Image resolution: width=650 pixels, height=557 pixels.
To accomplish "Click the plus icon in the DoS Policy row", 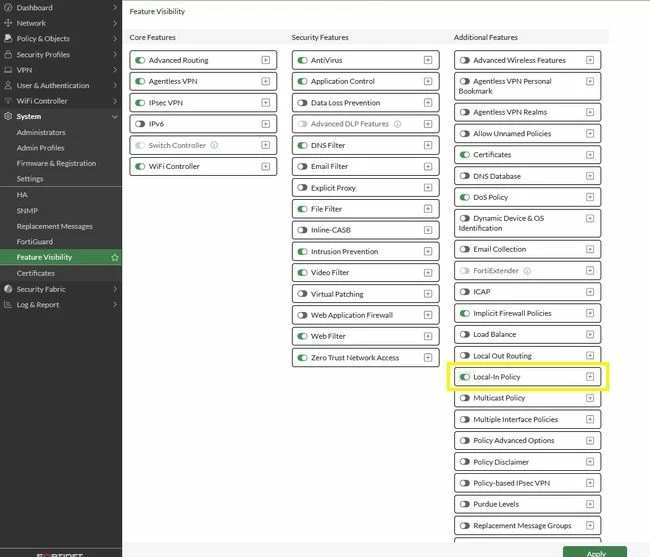I will click(x=590, y=197).
